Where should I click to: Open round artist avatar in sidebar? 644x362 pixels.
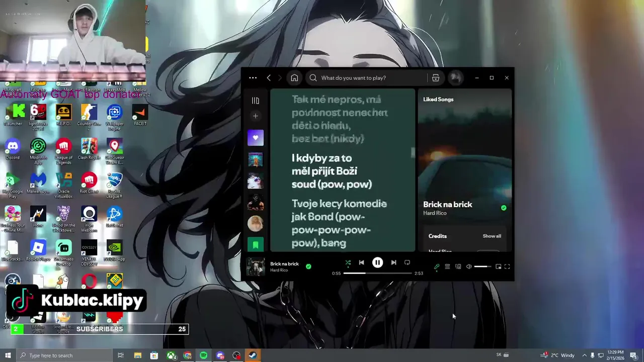[x=256, y=223]
